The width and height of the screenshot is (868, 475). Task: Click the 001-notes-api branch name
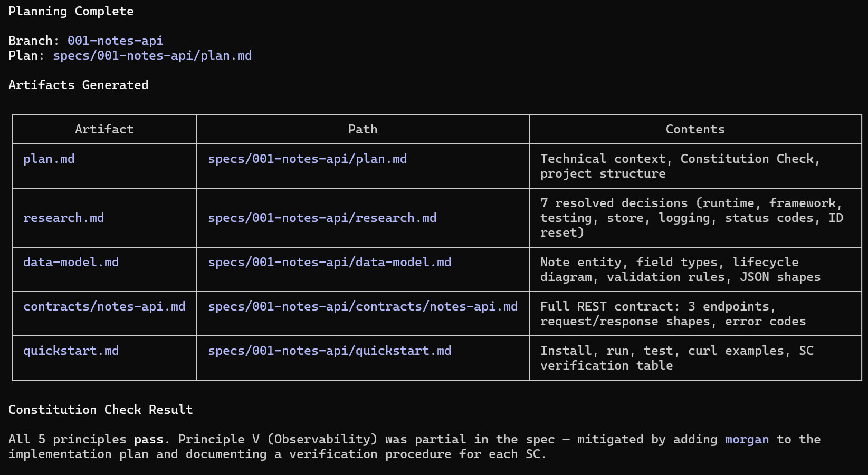[x=115, y=41]
